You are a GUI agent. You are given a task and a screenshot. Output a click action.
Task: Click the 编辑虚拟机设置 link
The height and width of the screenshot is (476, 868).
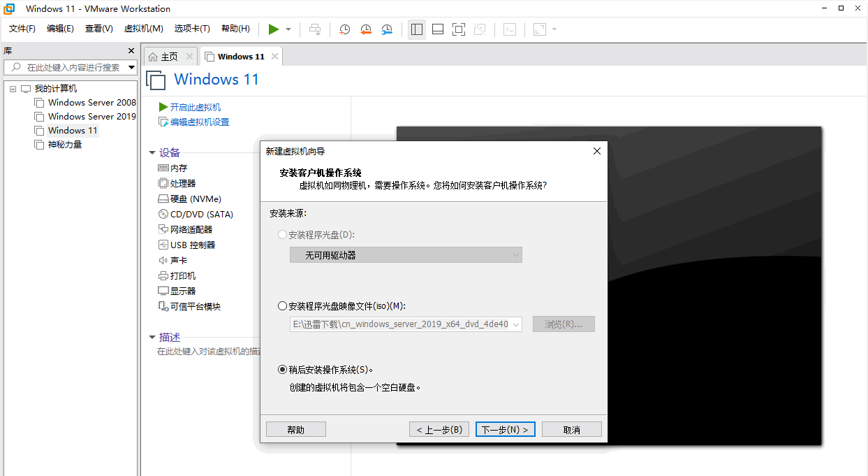click(x=199, y=122)
